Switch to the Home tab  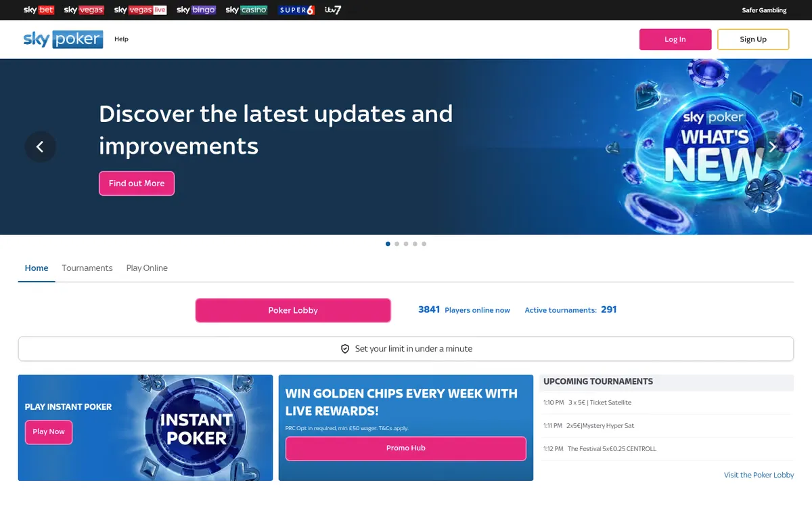click(x=37, y=268)
